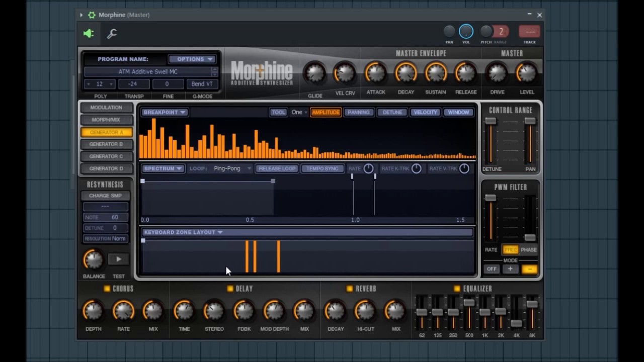
Task: Toggle the Reverb effect on/off LED
Action: pos(350,289)
